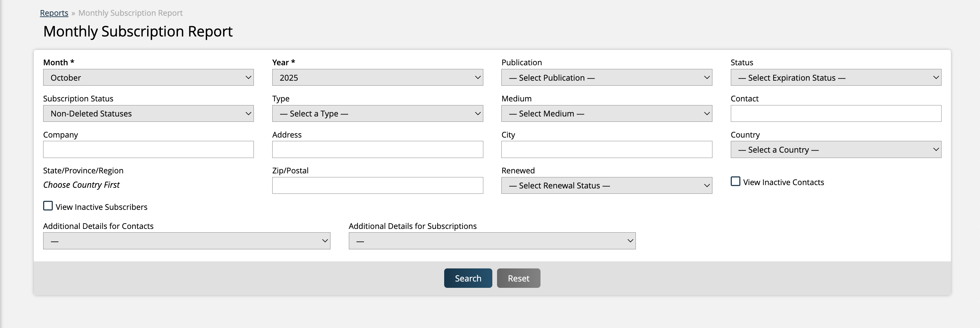Focus the Contact text field

point(836,113)
